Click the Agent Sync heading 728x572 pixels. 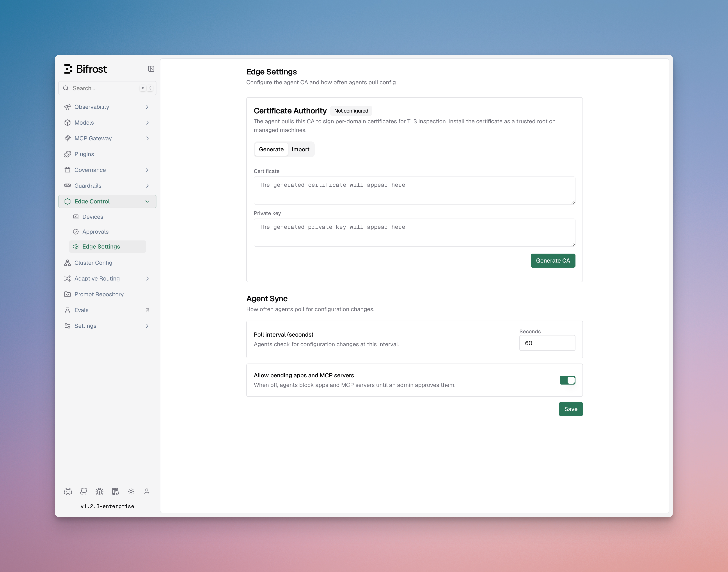(267, 299)
